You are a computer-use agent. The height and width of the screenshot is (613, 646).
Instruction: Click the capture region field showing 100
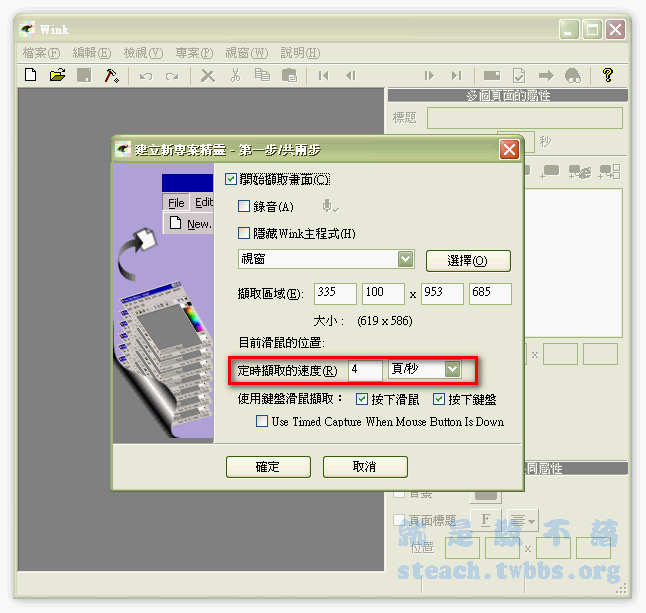coord(383,293)
